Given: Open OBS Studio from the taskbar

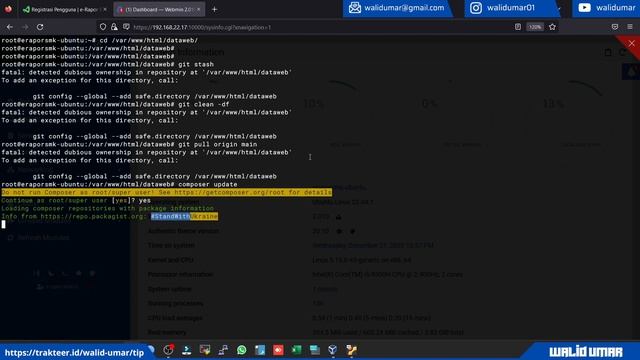Looking at the screenshot, I should tap(168, 350).
